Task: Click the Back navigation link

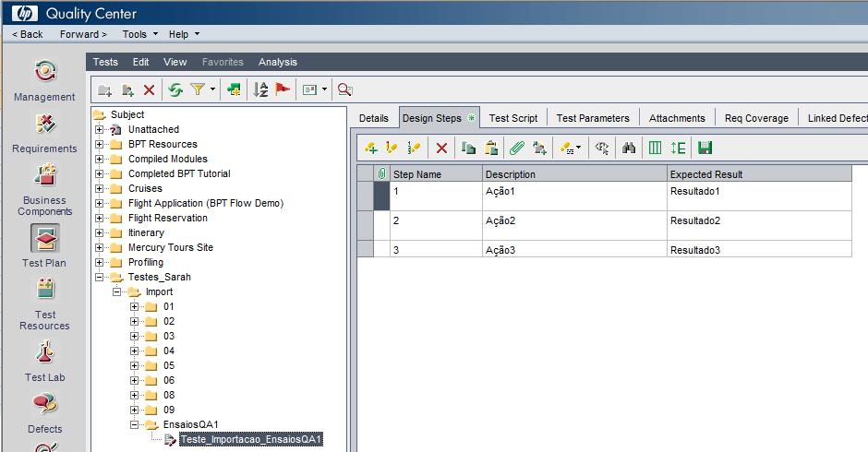Action: (28, 34)
